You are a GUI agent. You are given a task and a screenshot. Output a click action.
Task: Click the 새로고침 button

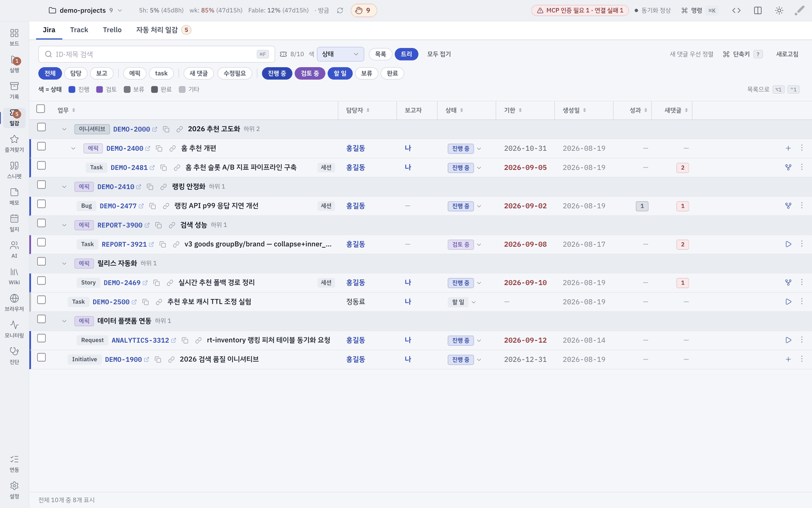click(x=787, y=54)
